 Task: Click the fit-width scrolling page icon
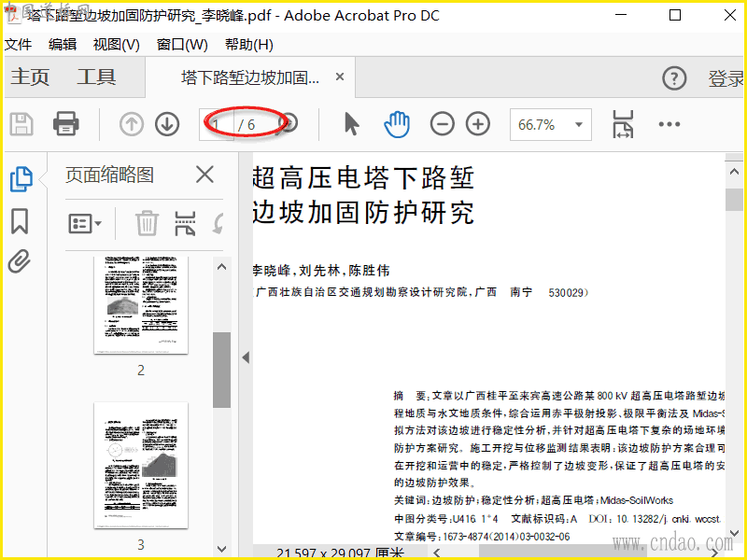pos(623,124)
